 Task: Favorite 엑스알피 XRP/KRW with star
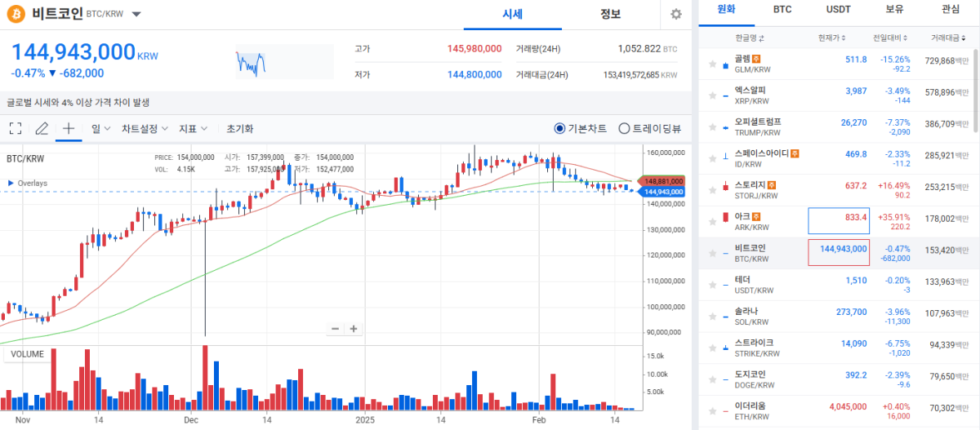pos(712,95)
